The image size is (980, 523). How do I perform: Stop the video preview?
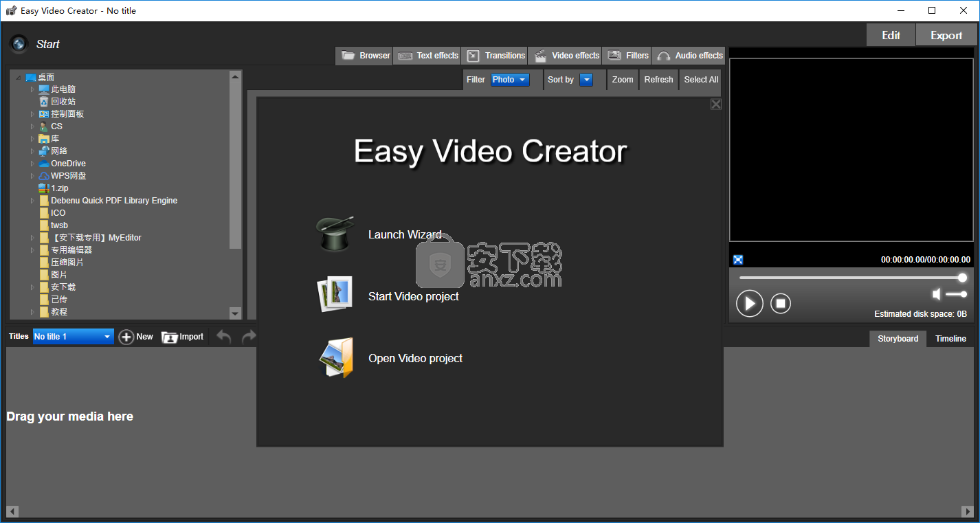[781, 303]
